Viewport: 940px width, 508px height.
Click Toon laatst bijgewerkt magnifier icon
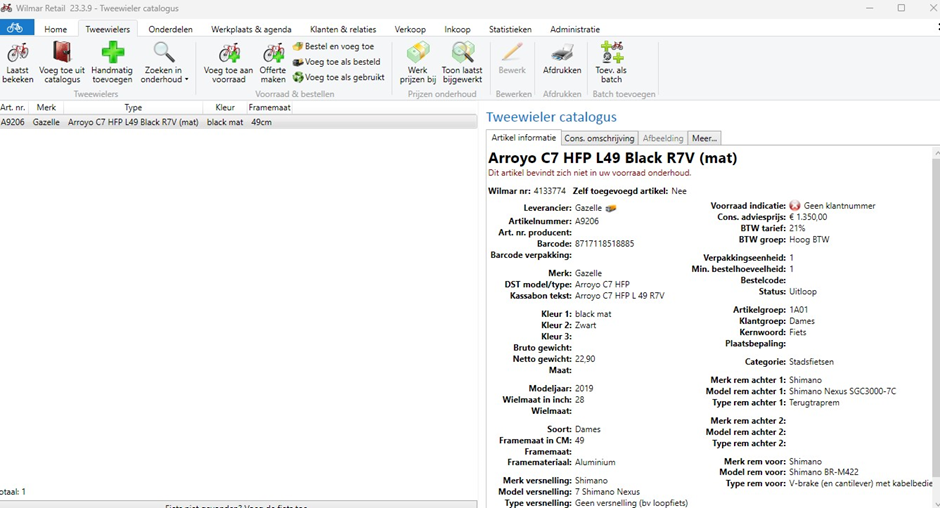coord(462,53)
